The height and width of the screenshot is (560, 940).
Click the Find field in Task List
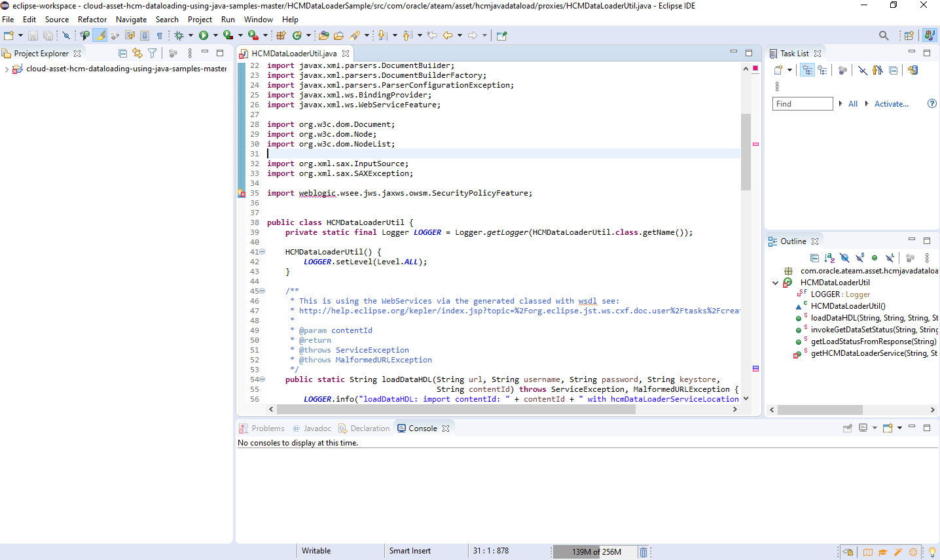click(x=802, y=104)
